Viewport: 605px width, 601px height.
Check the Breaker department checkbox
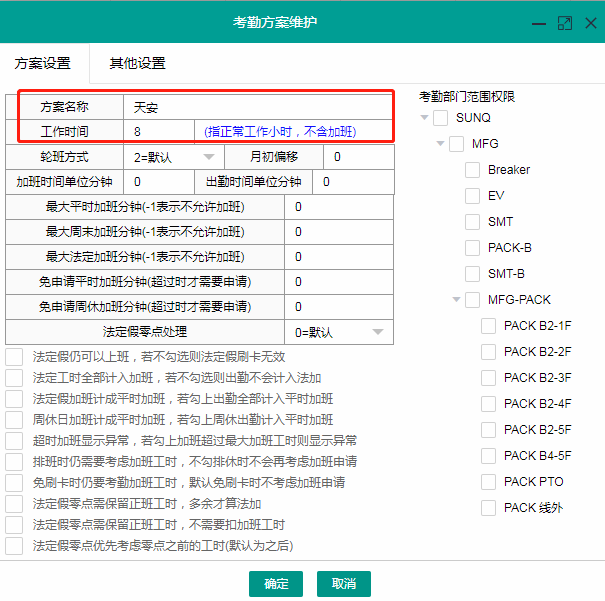coord(473,170)
